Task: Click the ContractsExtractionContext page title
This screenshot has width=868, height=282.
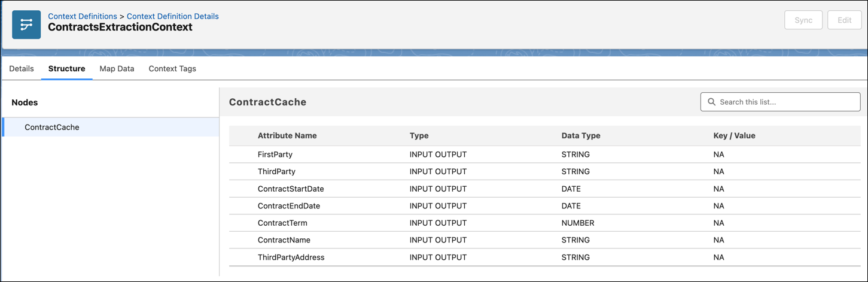Action: click(120, 28)
